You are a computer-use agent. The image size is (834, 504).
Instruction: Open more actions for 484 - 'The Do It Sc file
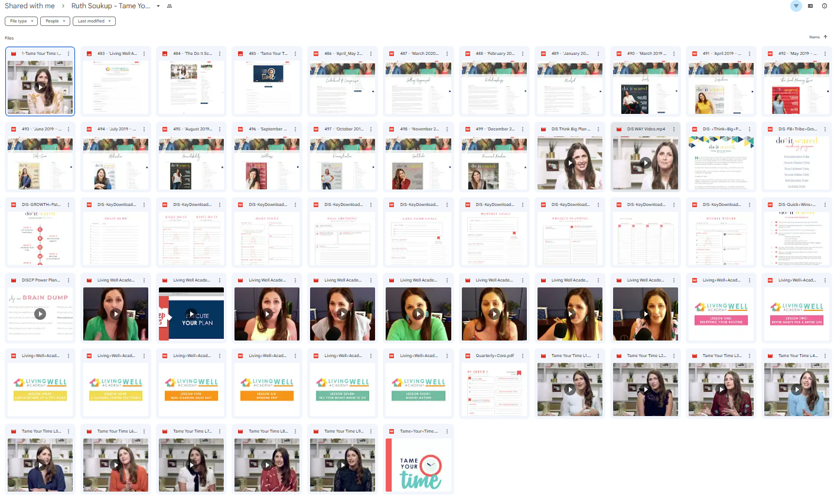[220, 54]
